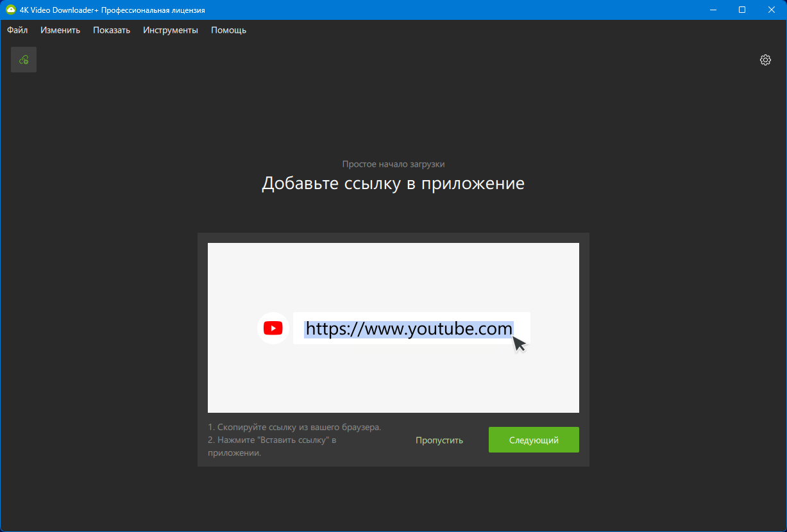Close the 4K Video Downloader+ window

[x=772, y=10]
